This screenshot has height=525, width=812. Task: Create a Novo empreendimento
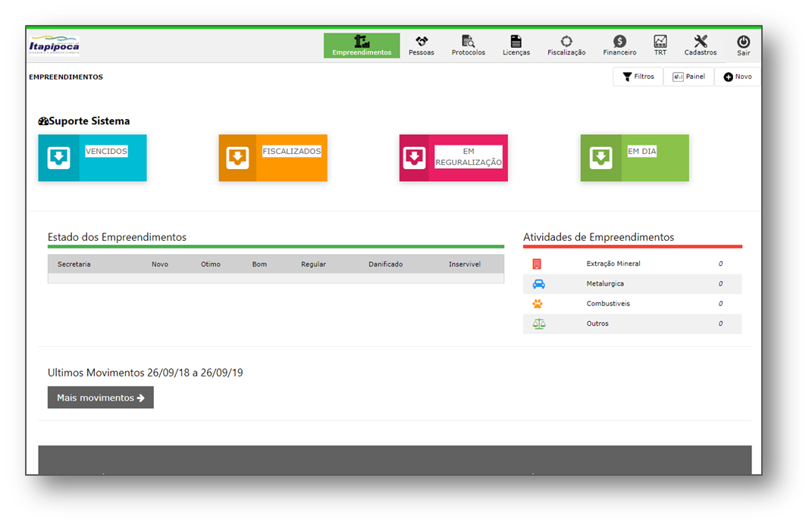coord(737,77)
